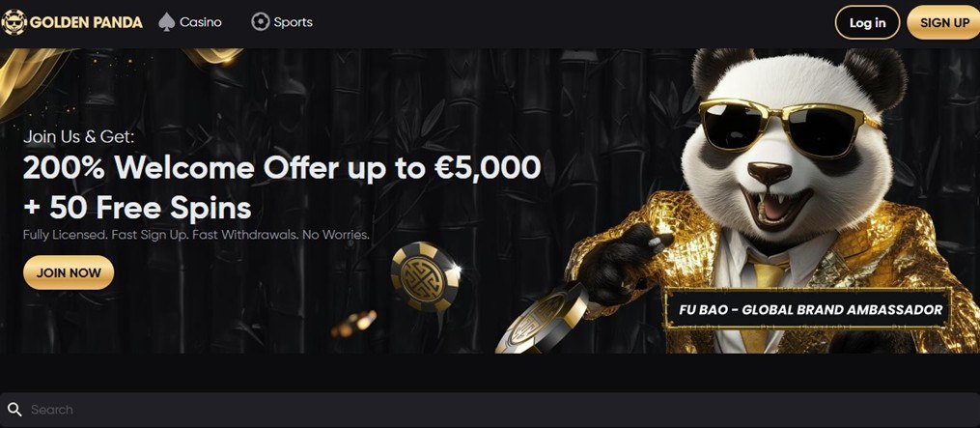Click the 200% Welcome Offer headline
980x428 pixels.
tap(282, 168)
